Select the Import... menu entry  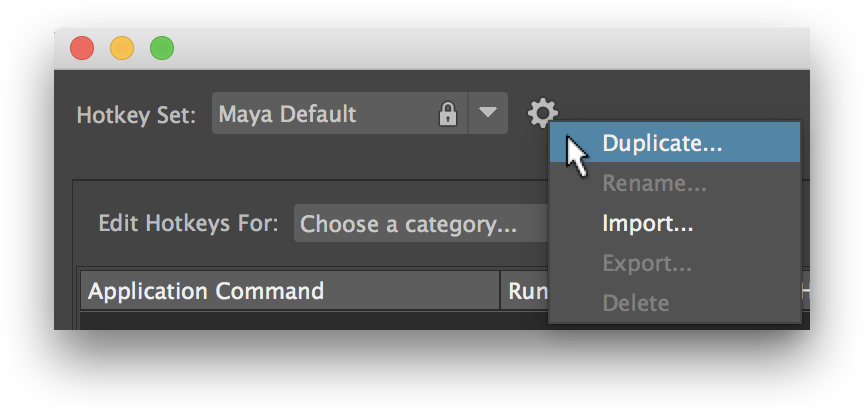click(647, 223)
